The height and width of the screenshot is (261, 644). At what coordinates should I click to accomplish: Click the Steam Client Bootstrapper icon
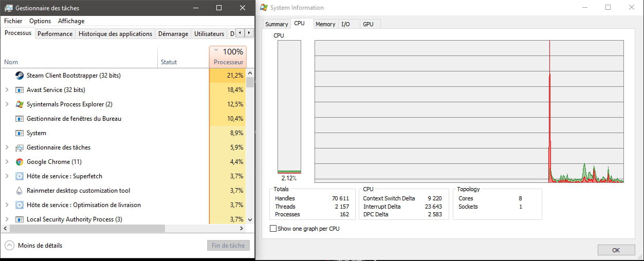point(20,76)
